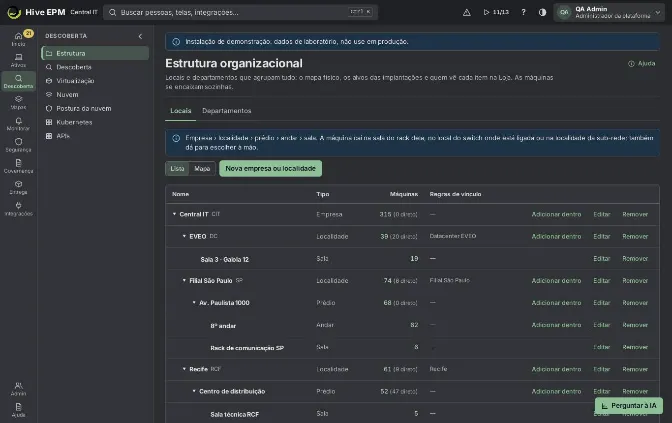672x423 pixels.
Task: Click the info icon in demo banner
Action: click(x=176, y=42)
